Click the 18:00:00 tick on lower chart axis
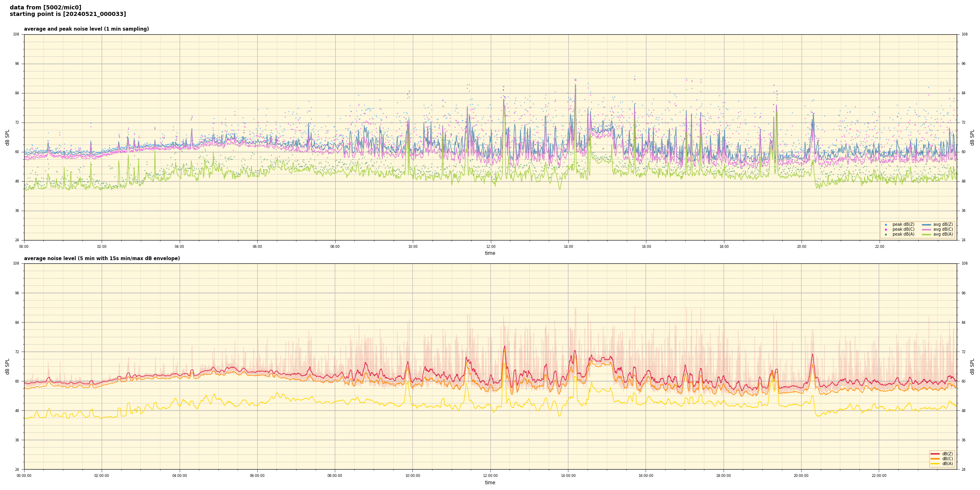The width and height of the screenshot is (980, 490). 724,476
